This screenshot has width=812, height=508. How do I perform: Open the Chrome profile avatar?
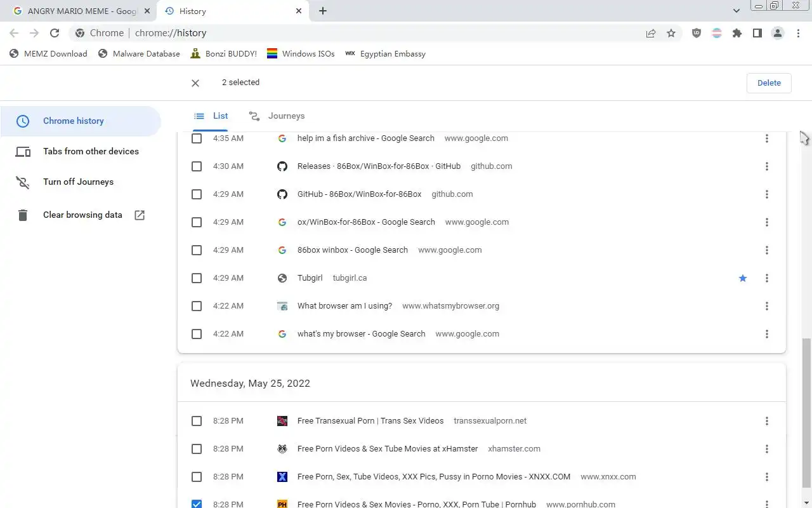pos(778,33)
